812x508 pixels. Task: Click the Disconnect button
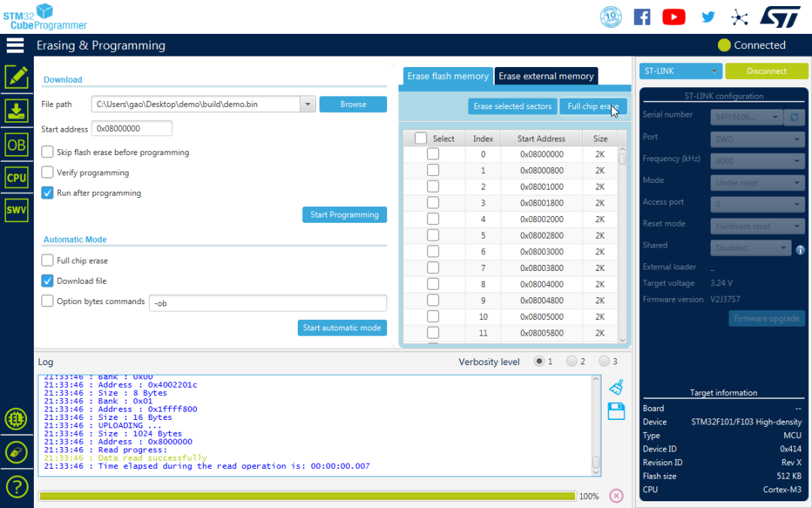coord(766,71)
